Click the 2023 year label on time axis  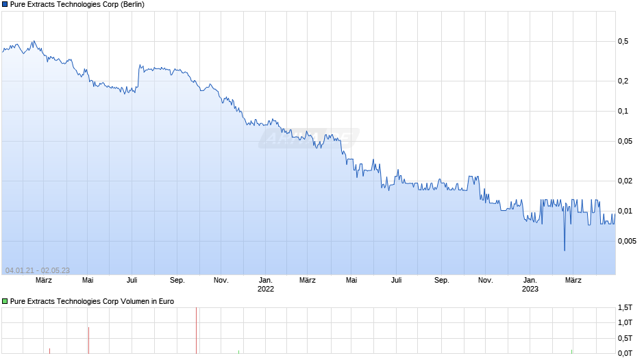pyautogui.click(x=530, y=289)
